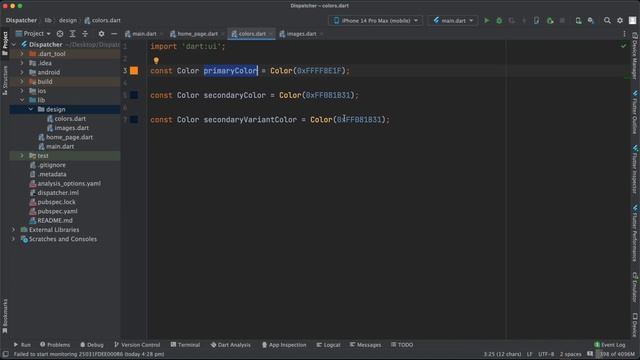Open search everywhere magnifier icon

point(607,20)
